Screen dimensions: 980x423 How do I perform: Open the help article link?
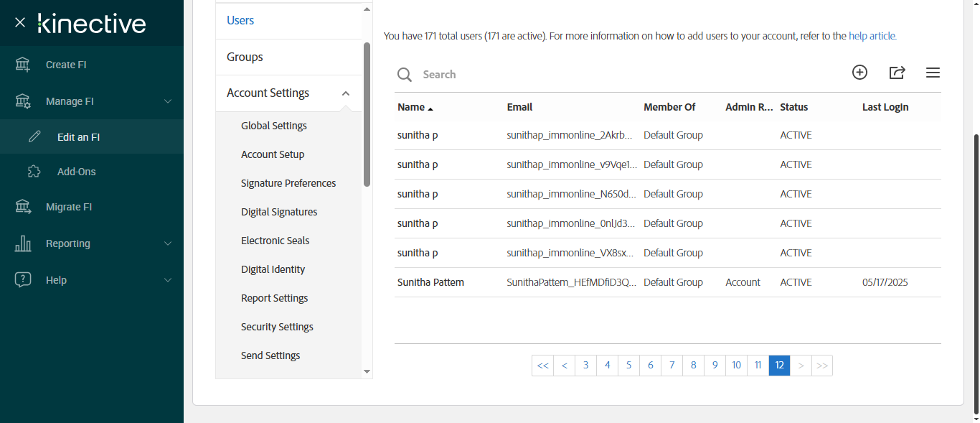872,35
